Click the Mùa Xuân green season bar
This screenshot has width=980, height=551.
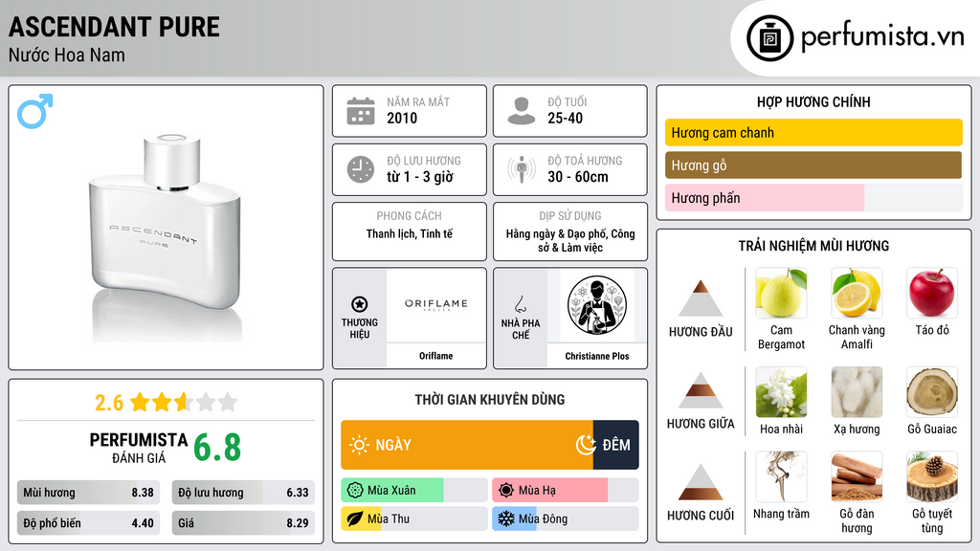(x=392, y=491)
